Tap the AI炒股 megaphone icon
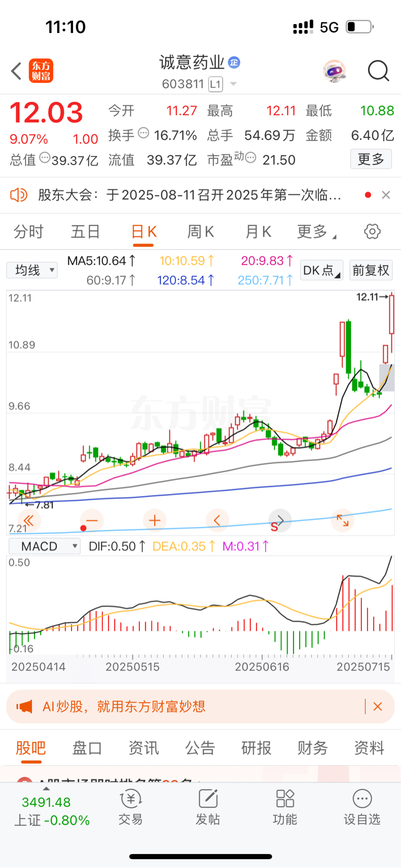Image resolution: width=401 pixels, height=868 pixels. tap(24, 707)
